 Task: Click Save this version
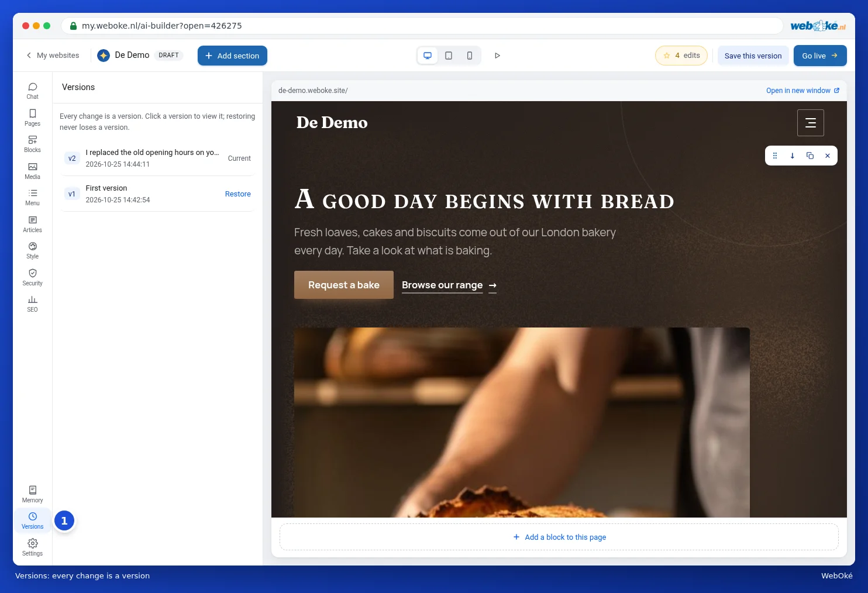[x=753, y=56]
